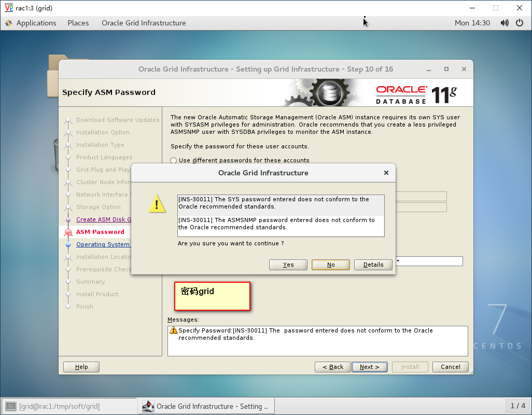
Task: Click the Product Languages step
Action: click(x=104, y=157)
